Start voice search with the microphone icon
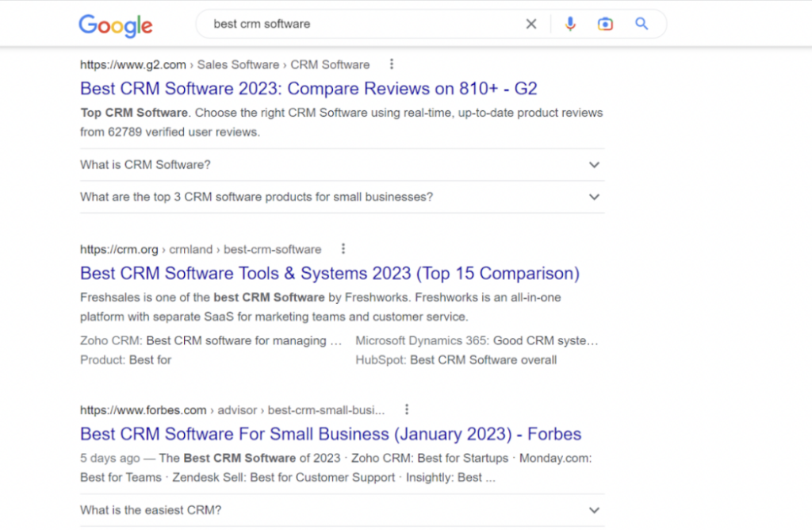The image size is (812, 530). tap(570, 24)
